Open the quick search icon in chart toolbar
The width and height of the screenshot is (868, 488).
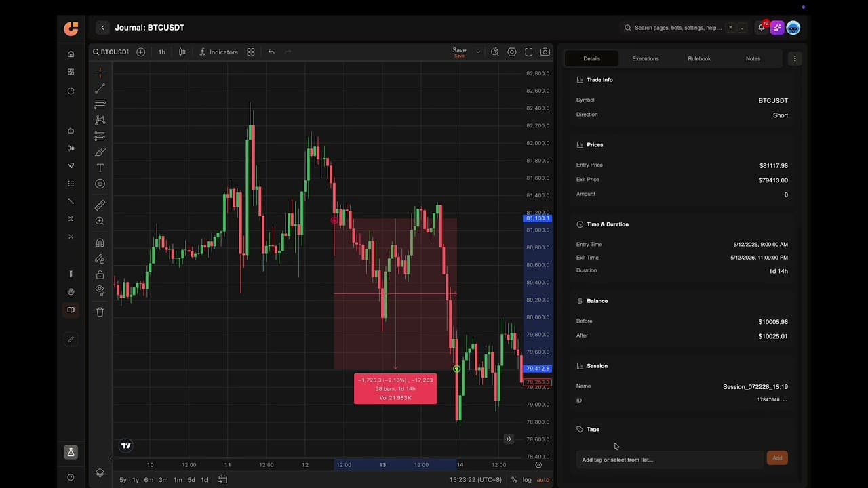(494, 52)
